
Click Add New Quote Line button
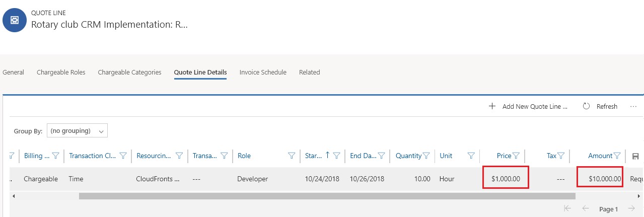coord(529,106)
